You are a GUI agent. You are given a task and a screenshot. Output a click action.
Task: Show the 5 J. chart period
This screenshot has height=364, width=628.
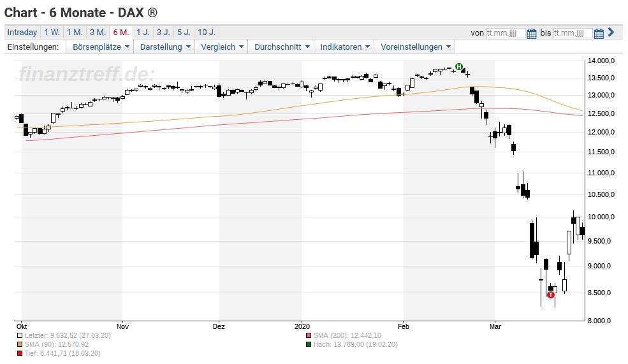click(x=184, y=33)
